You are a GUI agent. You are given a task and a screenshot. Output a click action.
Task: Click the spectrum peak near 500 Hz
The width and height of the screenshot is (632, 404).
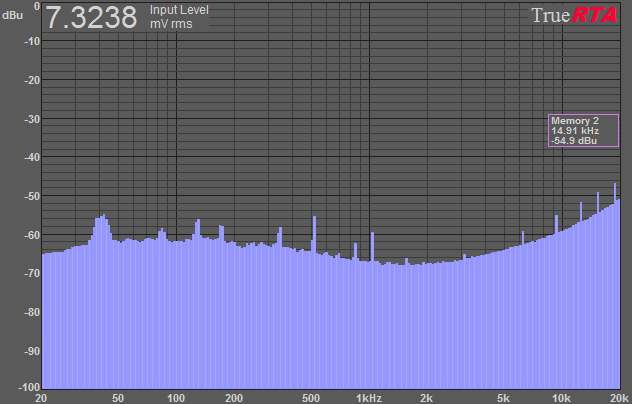click(x=314, y=235)
